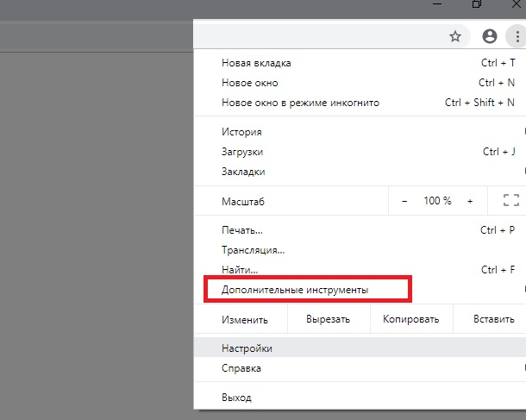526x420 pixels.
Task: Click the Вырезать button
Action: pos(328,319)
